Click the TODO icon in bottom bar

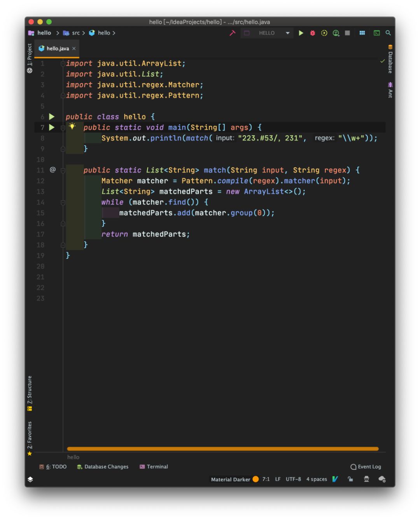pos(42,467)
